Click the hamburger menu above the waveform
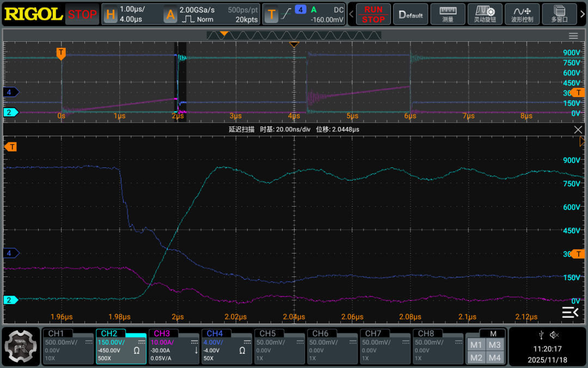This screenshot has height=368, width=588. [x=573, y=35]
